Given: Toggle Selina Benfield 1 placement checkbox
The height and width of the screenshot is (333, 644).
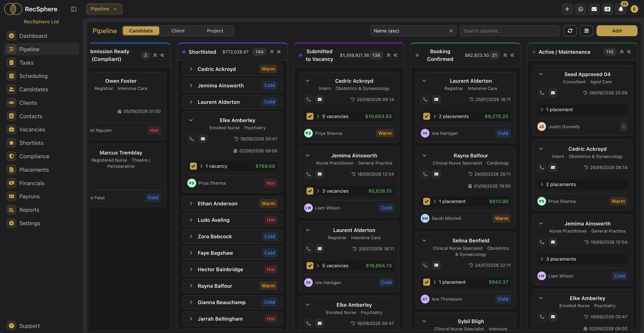Looking at the screenshot, I should point(426,282).
